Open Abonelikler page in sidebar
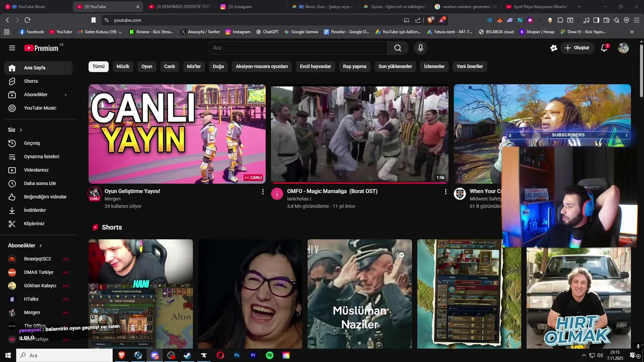This screenshot has height=362, width=644. click(x=38, y=95)
